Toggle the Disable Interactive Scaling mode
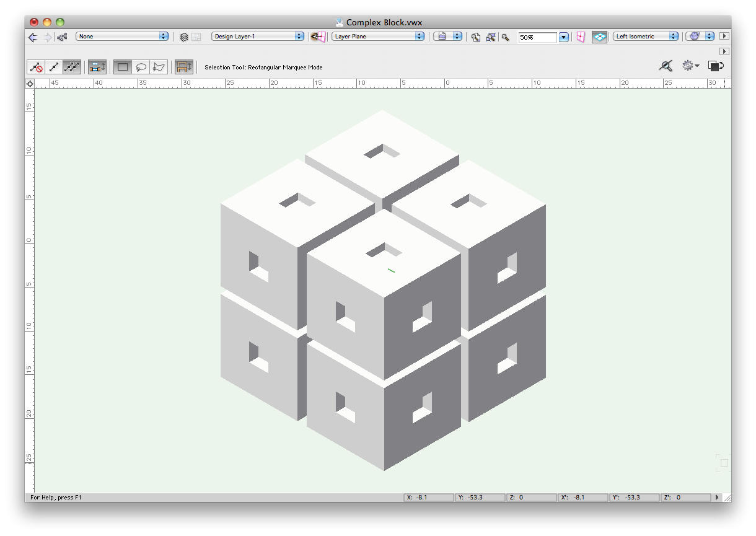Screen dimensions: 756x536 click(37, 67)
